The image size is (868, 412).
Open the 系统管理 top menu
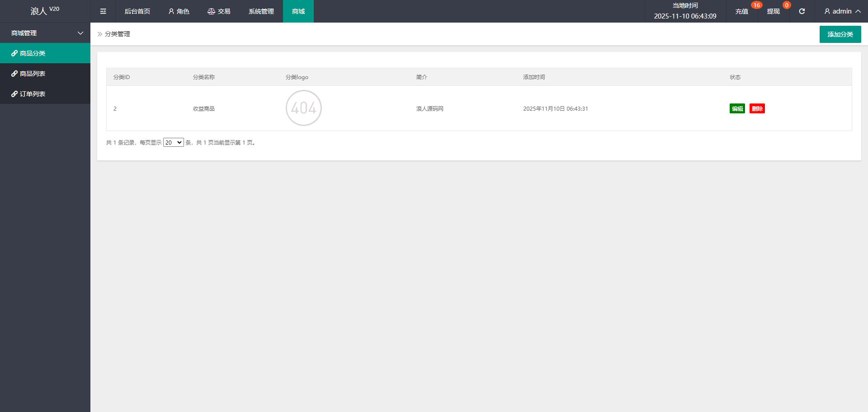(x=261, y=11)
